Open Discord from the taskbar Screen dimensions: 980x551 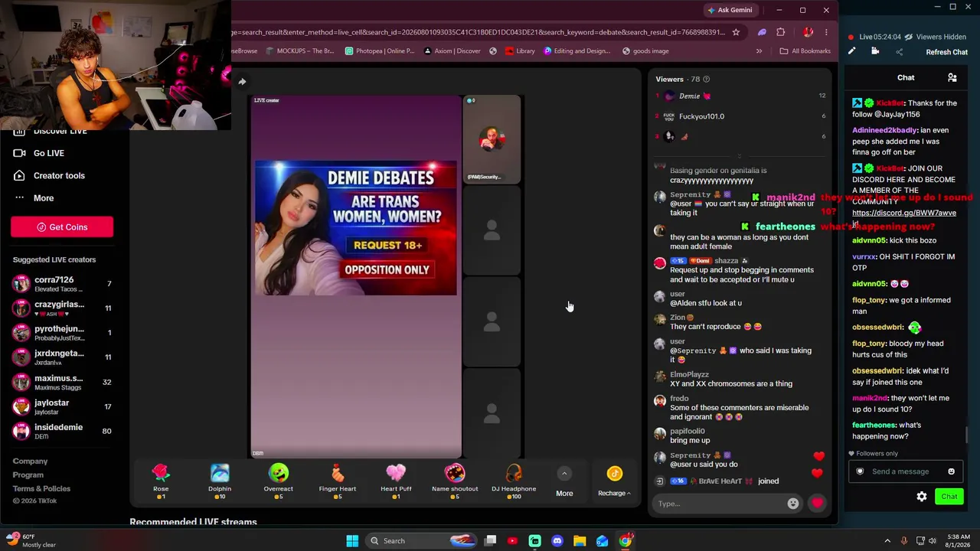pos(557,541)
